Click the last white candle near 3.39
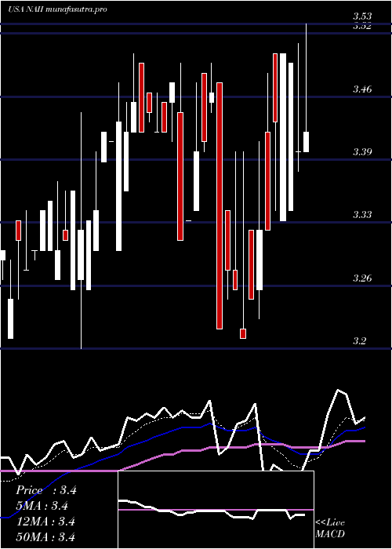Screen dimensions: 392x549 click(307, 142)
